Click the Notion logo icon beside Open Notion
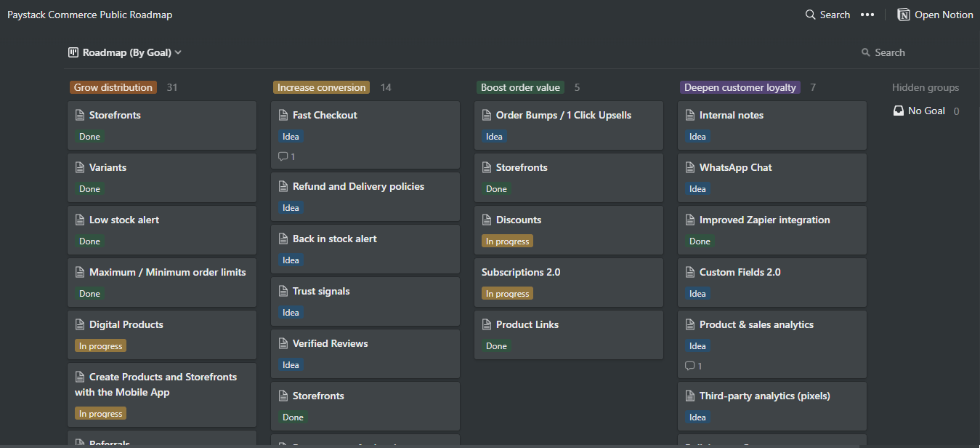This screenshot has height=448, width=980. click(904, 15)
